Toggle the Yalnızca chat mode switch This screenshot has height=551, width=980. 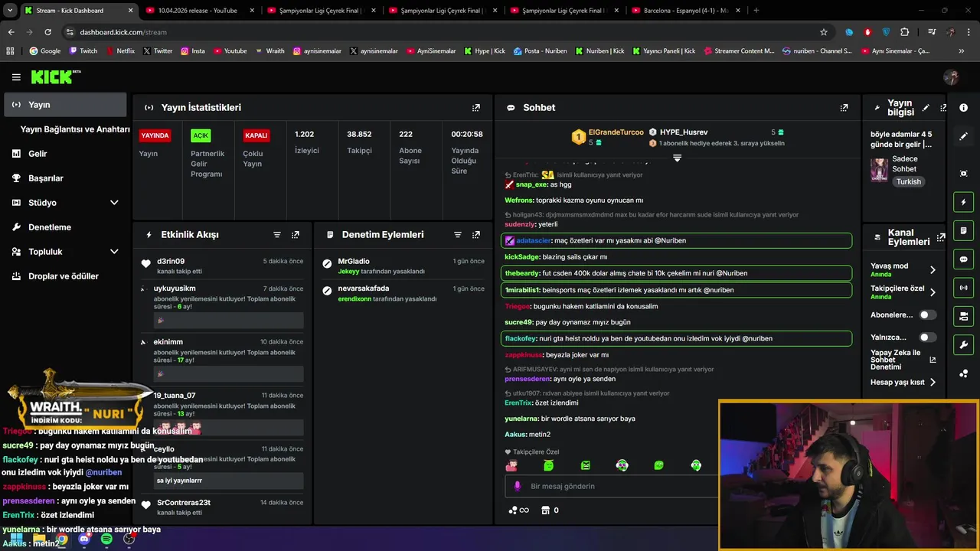(927, 337)
